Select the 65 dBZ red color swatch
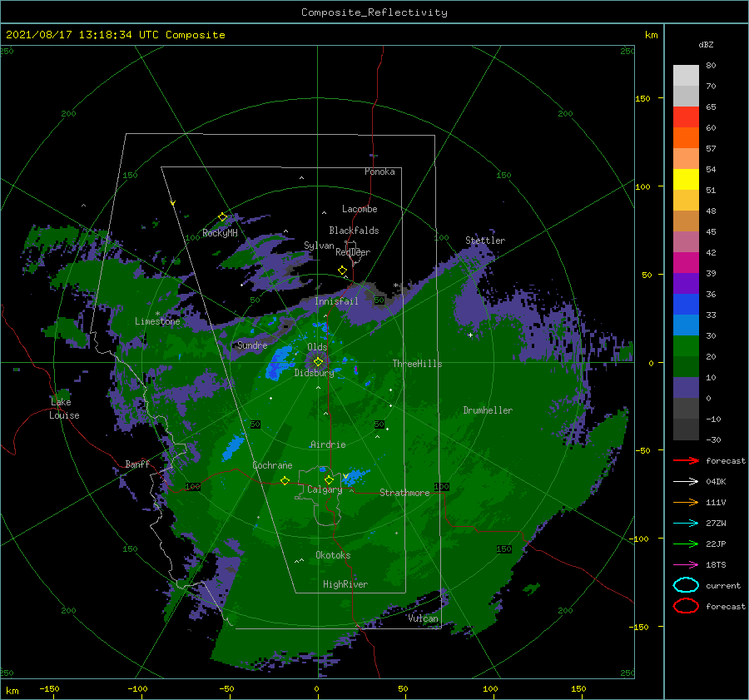This screenshot has height=700, width=749. coord(686,117)
